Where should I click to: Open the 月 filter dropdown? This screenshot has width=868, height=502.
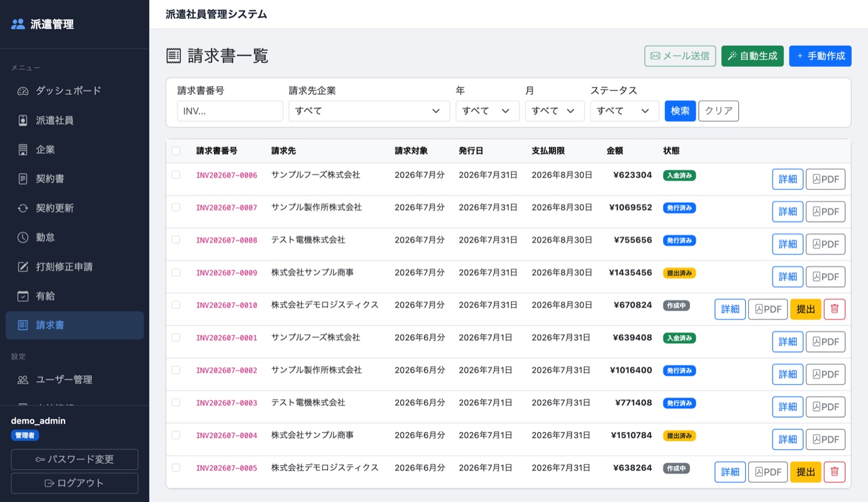pos(554,111)
